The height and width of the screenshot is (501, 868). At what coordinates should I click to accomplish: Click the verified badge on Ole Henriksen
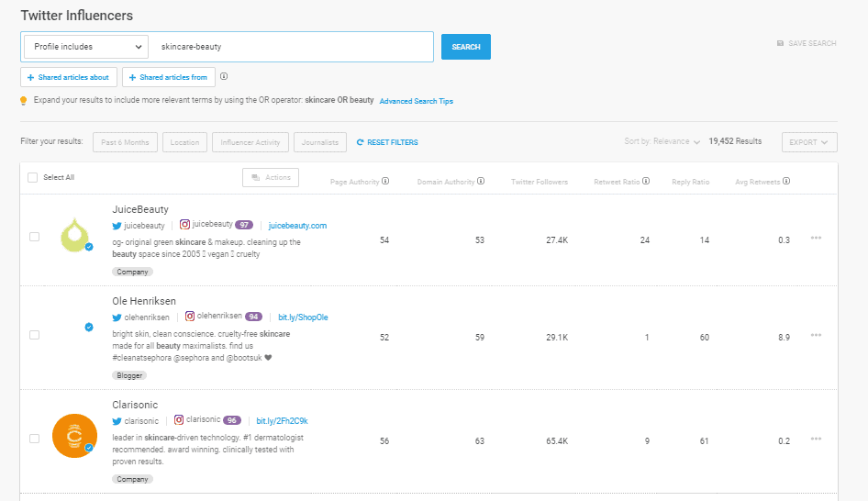coord(89,328)
